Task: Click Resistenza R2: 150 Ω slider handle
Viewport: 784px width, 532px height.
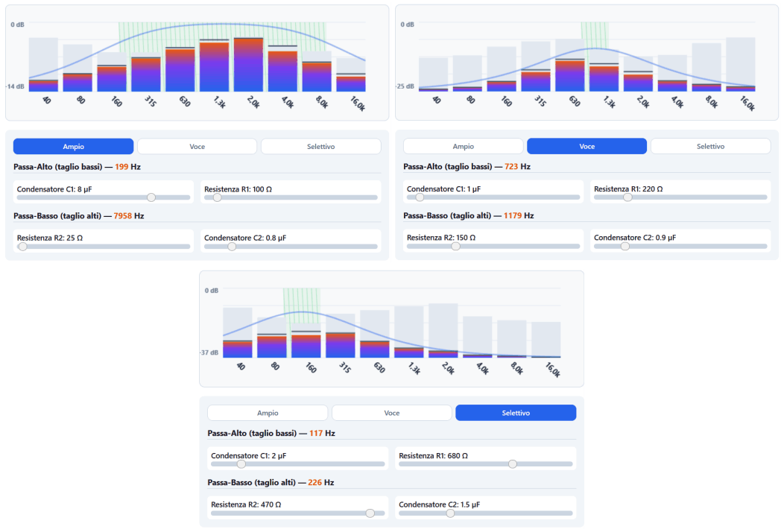Action: [x=455, y=246]
